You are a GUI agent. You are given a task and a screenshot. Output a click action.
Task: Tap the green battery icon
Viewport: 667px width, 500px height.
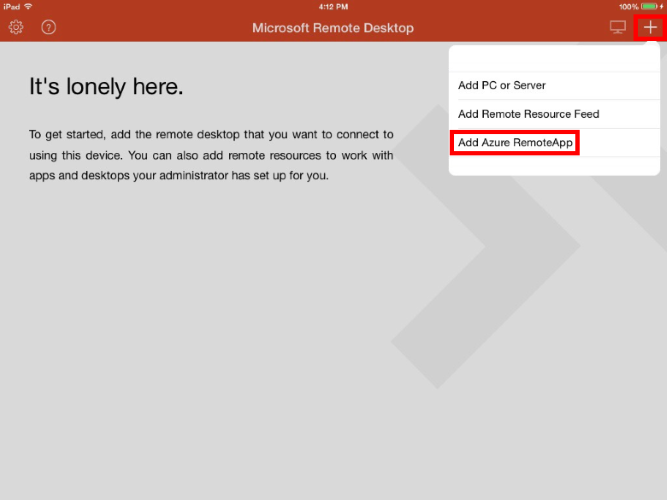[650, 6]
